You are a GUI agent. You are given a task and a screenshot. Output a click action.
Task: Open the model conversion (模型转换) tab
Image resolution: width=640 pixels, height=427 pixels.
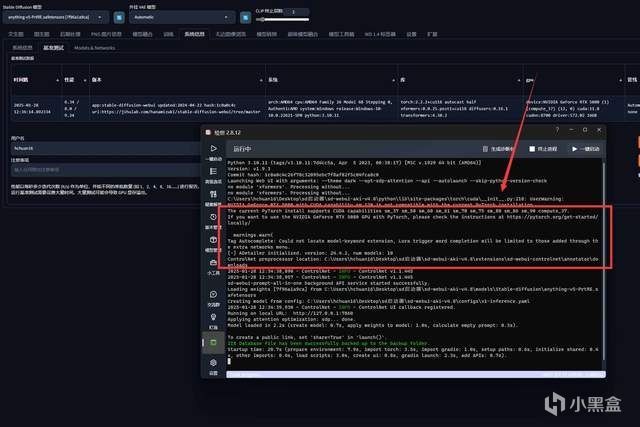[x=267, y=34]
